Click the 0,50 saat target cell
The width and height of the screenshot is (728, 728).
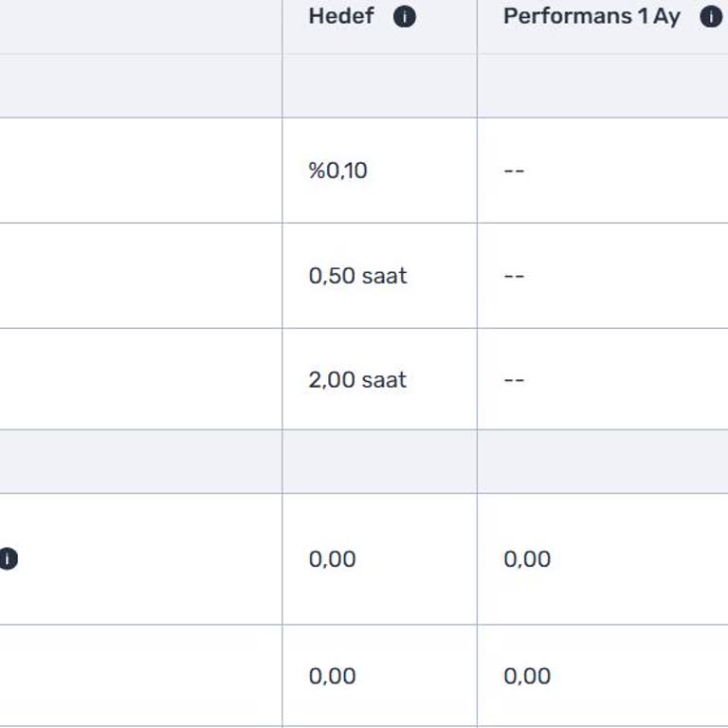pyautogui.click(x=357, y=276)
